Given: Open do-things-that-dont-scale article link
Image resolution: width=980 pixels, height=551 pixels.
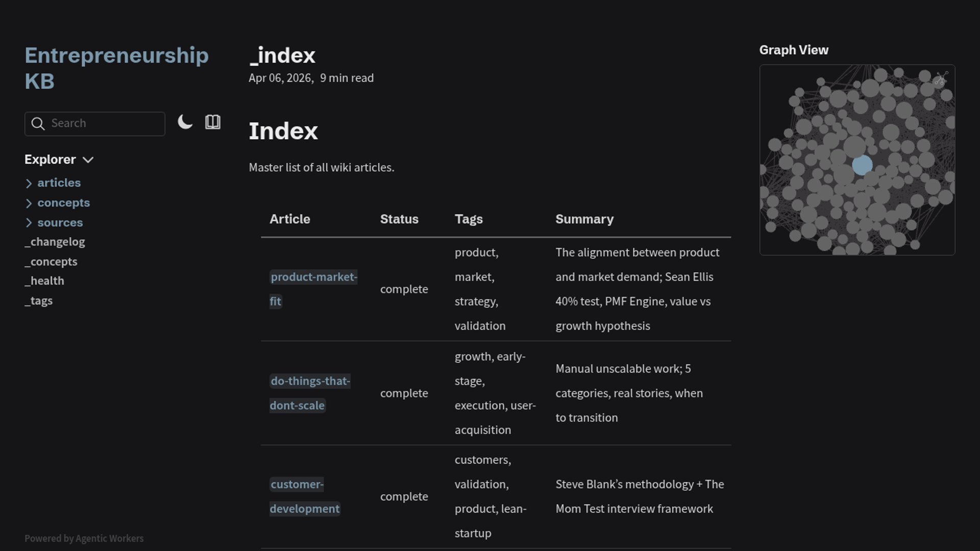Looking at the screenshot, I should pos(310,381).
